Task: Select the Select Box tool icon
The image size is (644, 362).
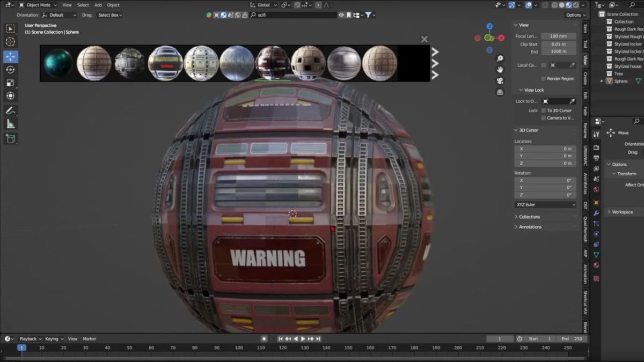Action: (10, 29)
